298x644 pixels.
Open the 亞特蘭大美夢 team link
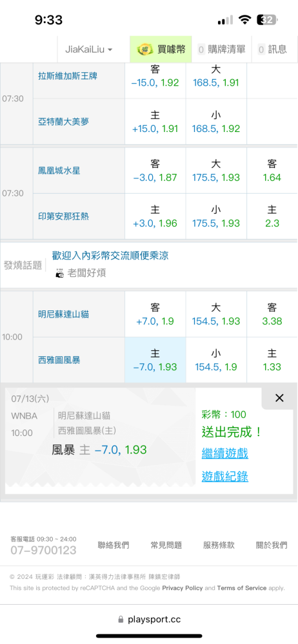point(63,122)
